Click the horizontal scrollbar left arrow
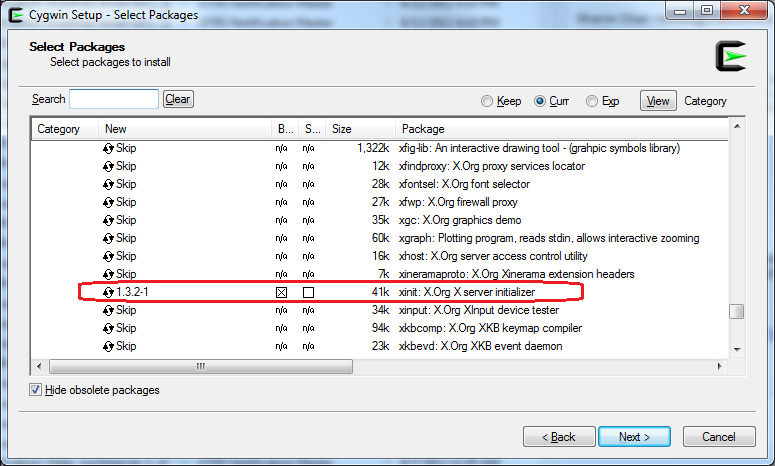 coord(39,367)
